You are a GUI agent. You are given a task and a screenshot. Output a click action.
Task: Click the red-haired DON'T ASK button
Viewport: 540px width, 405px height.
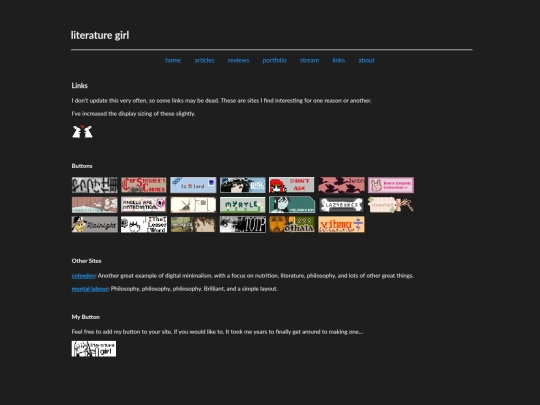pos(292,185)
